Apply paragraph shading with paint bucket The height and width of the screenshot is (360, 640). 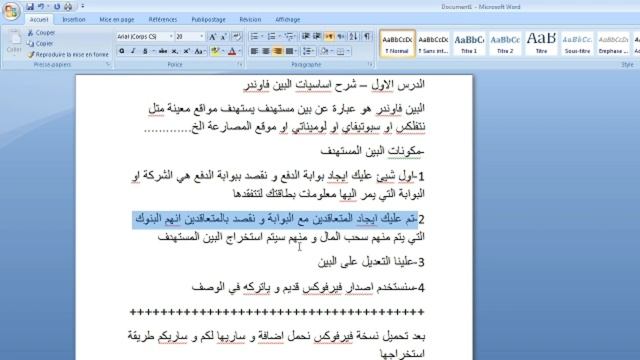click(x=324, y=51)
